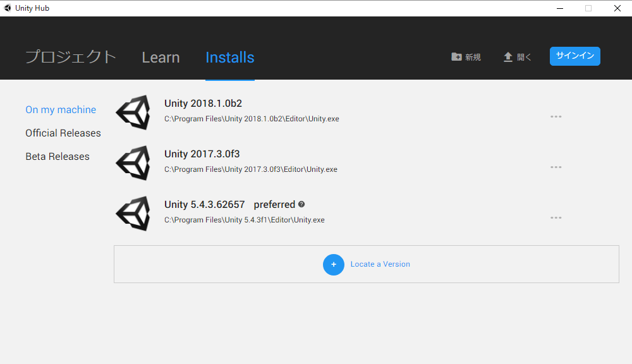Open the three-dot menu for Unity 5.4.3.62657
This screenshot has height=364, width=632.
556,217
